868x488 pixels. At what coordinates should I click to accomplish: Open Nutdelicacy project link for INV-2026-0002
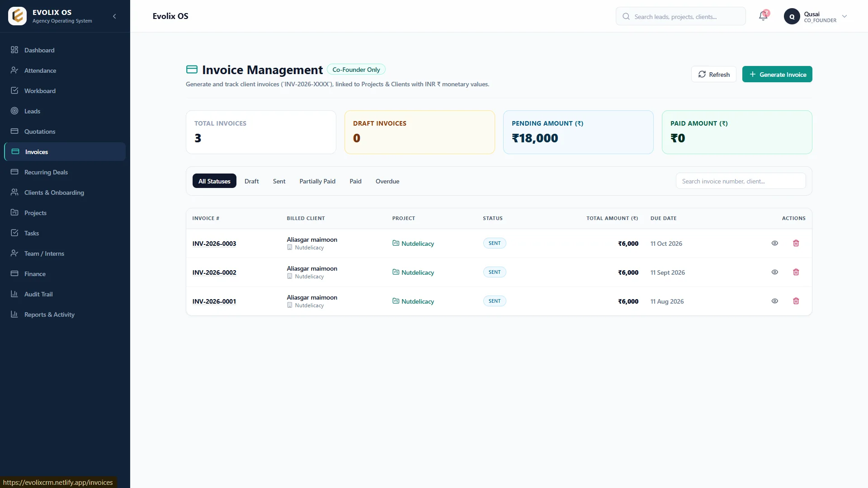(413, 272)
